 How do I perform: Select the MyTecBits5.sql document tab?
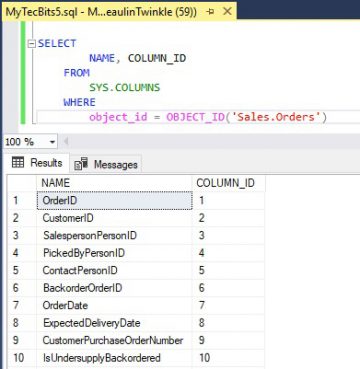point(102,12)
